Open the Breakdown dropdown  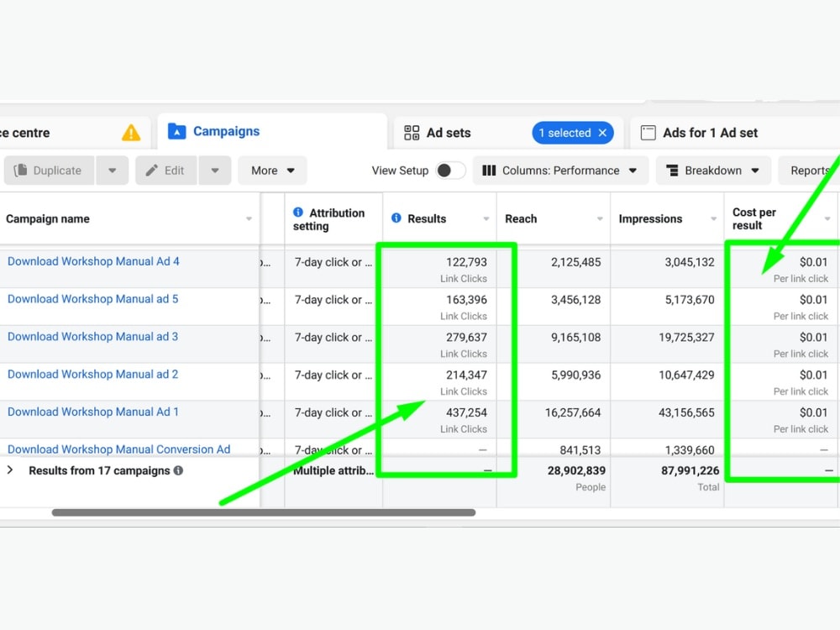(713, 171)
